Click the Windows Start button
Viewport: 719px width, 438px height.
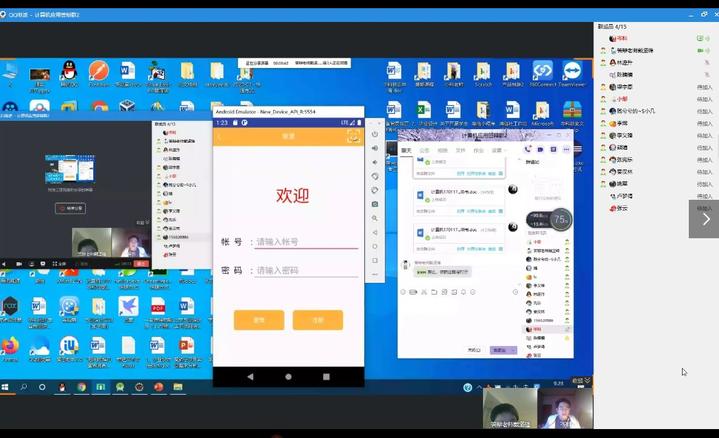click(x=8, y=386)
